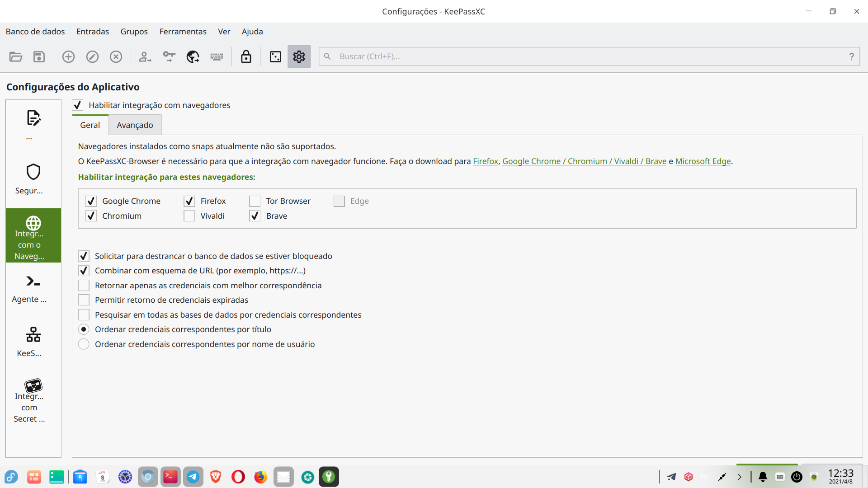Switch to the Avançado tab
Screen dimensions: 868x488
pyautogui.click(x=135, y=125)
